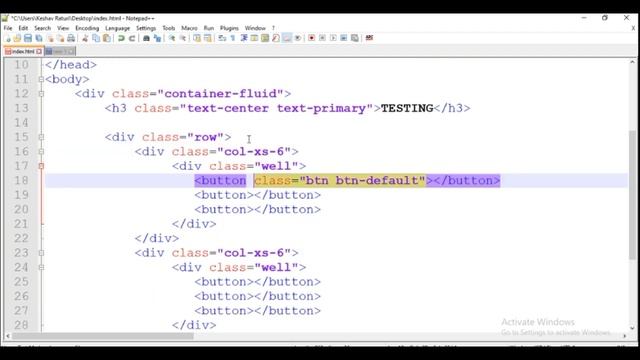Save the recorded macro toolbar icon
Viewport: 640px width, 360px height.
[355, 38]
